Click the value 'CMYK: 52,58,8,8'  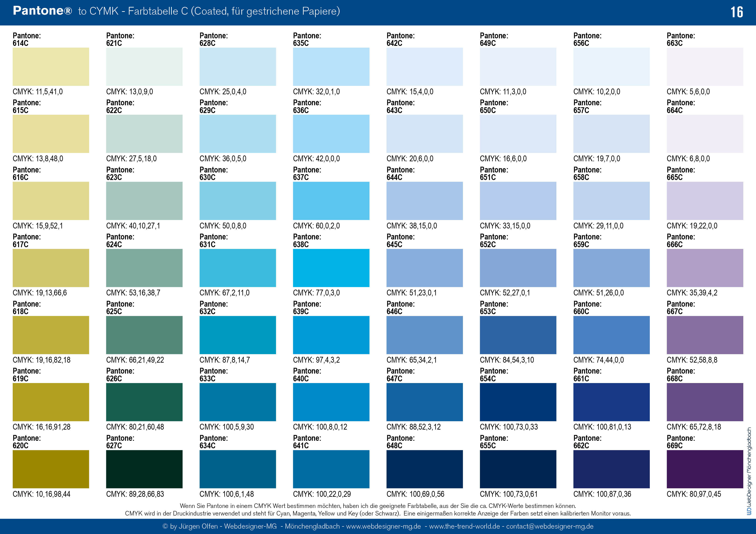[x=692, y=360]
